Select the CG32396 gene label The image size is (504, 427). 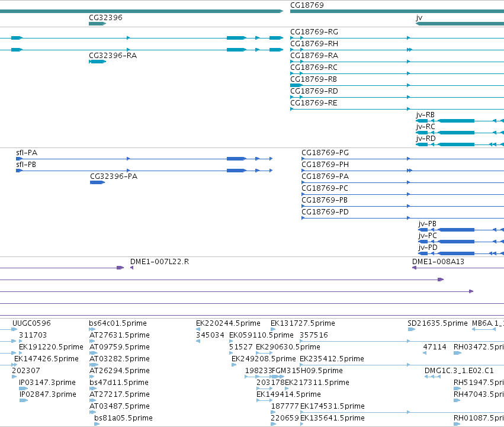(105, 17)
